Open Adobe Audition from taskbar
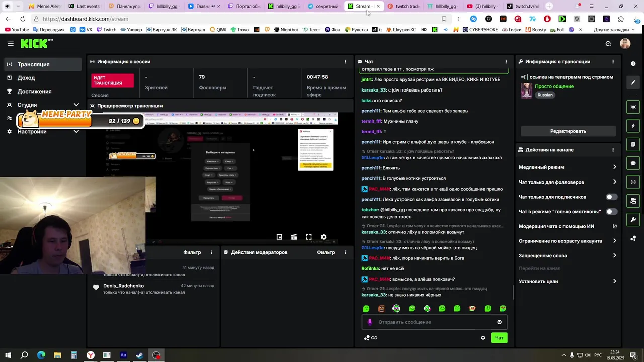The image size is (644, 362). click(x=123, y=355)
